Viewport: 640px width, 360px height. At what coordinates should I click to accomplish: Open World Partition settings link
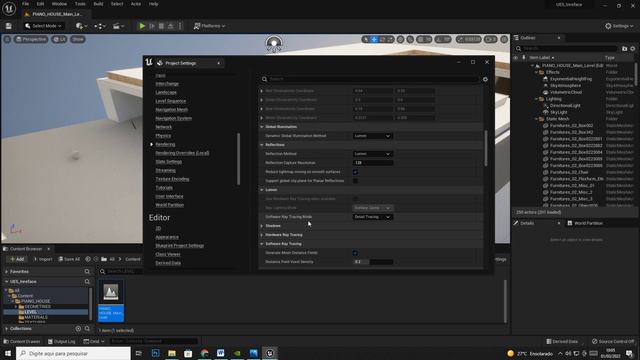click(x=169, y=205)
